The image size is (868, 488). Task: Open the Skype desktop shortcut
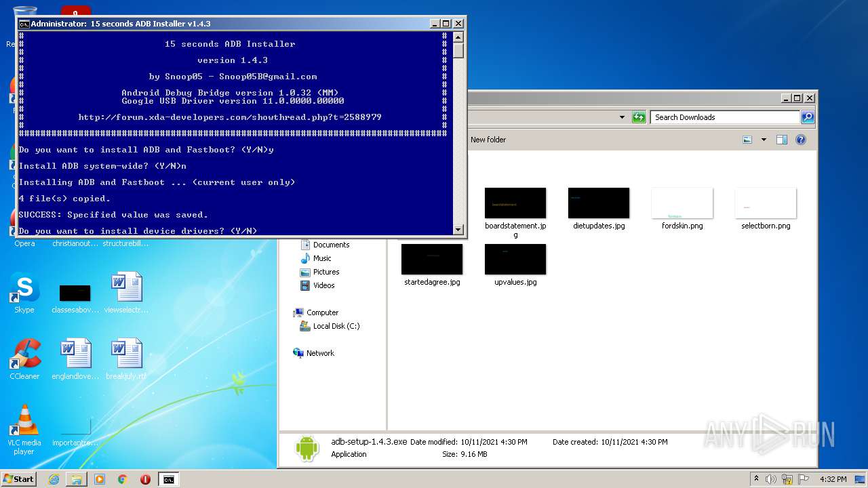click(24, 293)
